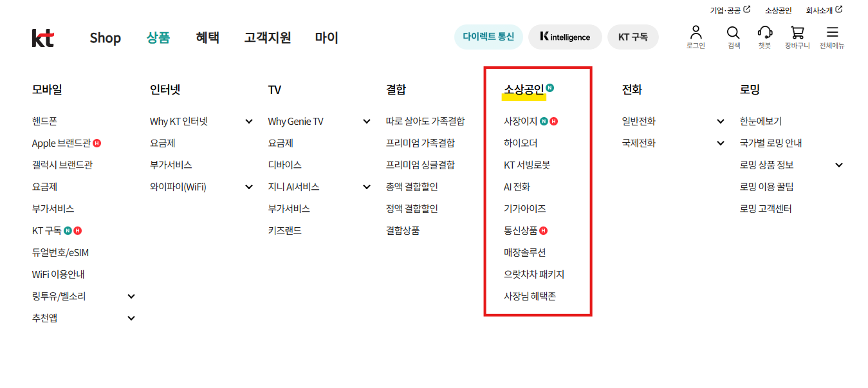This screenshot has width=868, height=388.
Task: Select the 상품 main menu
Action: pyautogui.click(x=158, y=37)
